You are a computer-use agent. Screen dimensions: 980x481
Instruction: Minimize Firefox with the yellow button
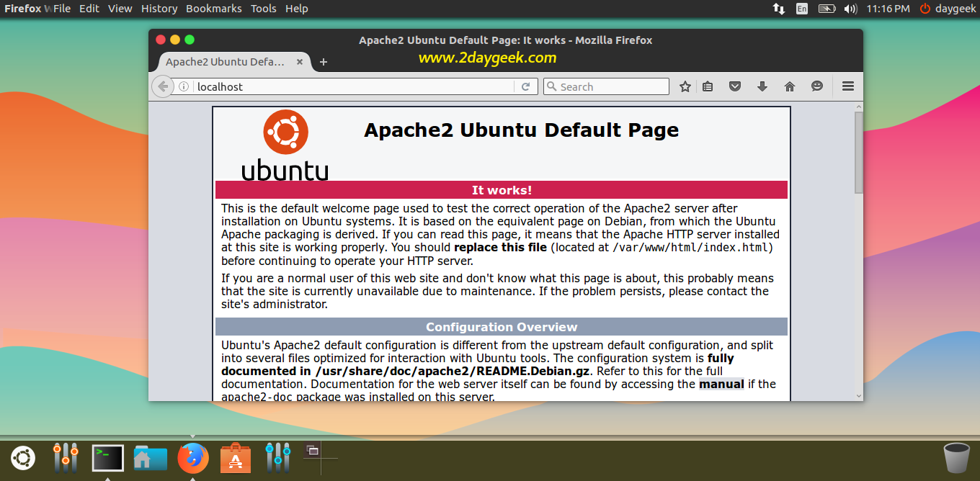pyautogui.click(x=175, y=40)
